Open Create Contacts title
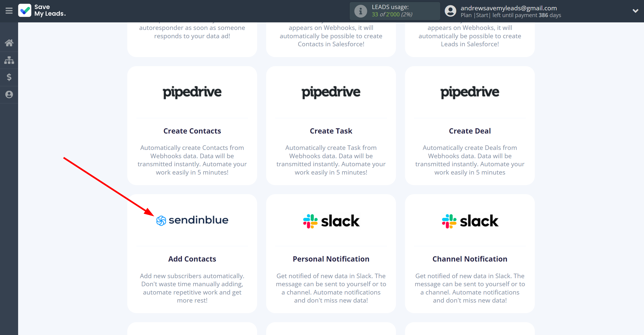 point(192,131)
